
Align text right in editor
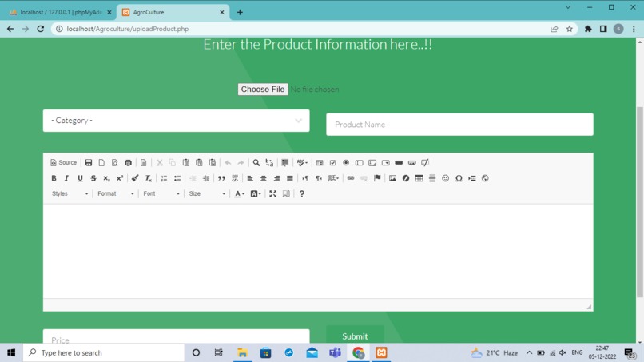276,178
